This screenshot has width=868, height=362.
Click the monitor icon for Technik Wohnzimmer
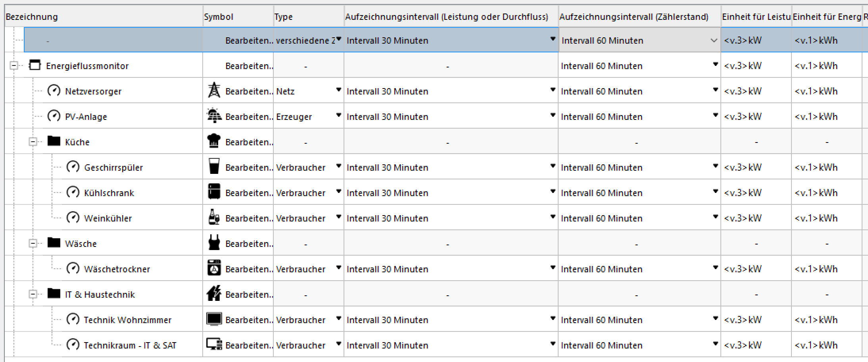(x=214, y=319)
